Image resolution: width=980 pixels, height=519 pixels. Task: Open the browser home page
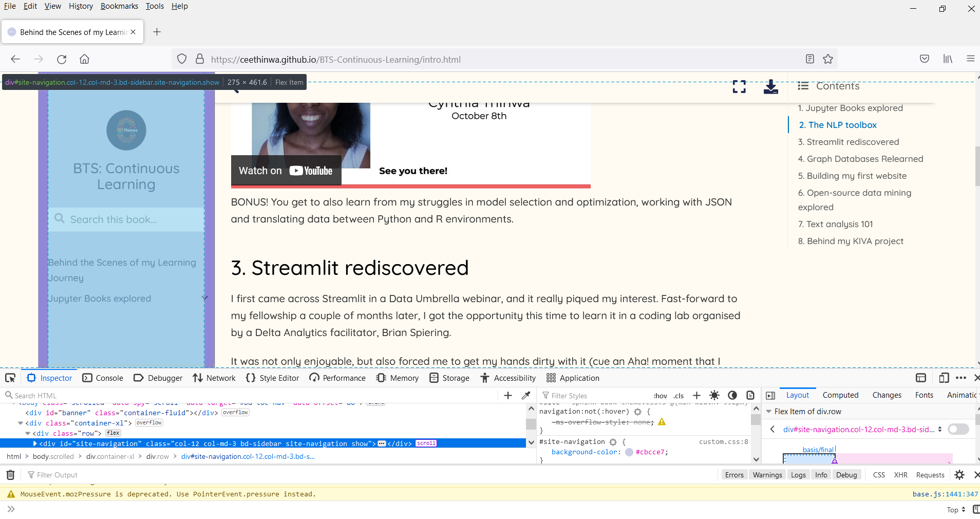(84, 59)
